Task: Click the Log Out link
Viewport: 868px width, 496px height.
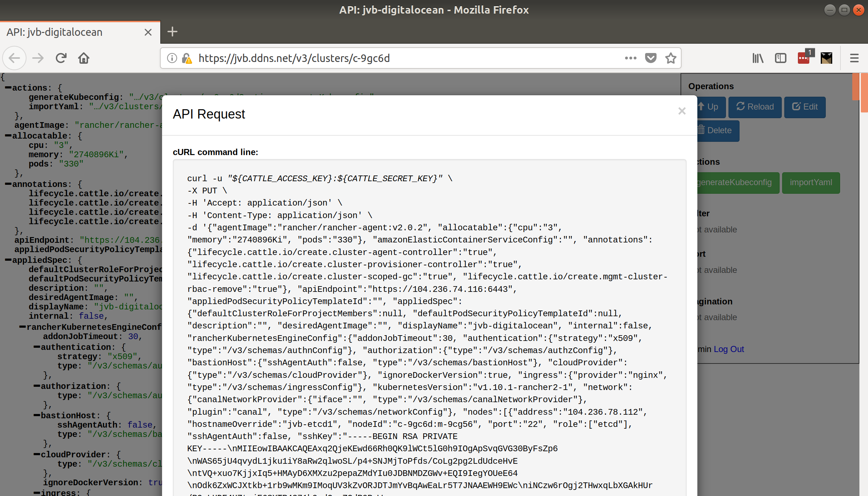Action: coord(729,349)
